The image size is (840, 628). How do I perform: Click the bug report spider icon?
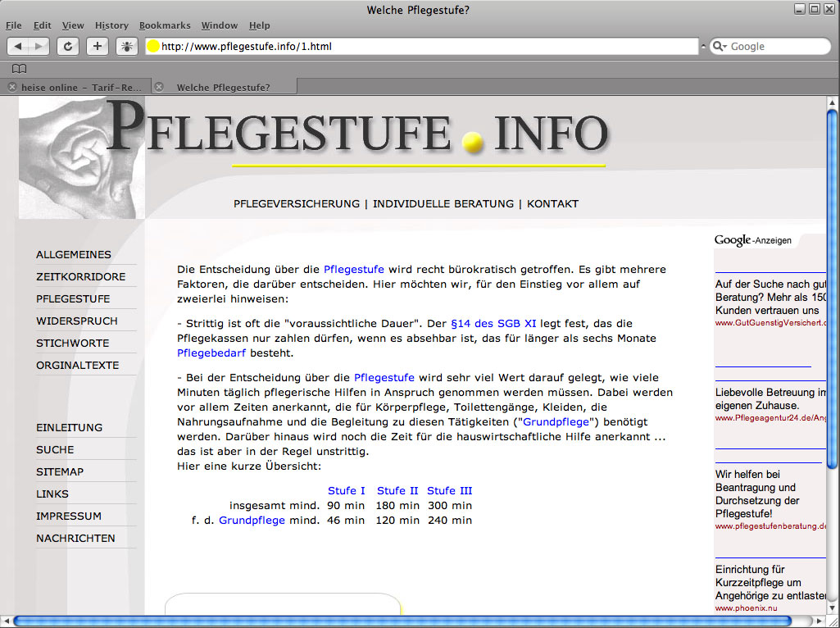tap(127, 47)
